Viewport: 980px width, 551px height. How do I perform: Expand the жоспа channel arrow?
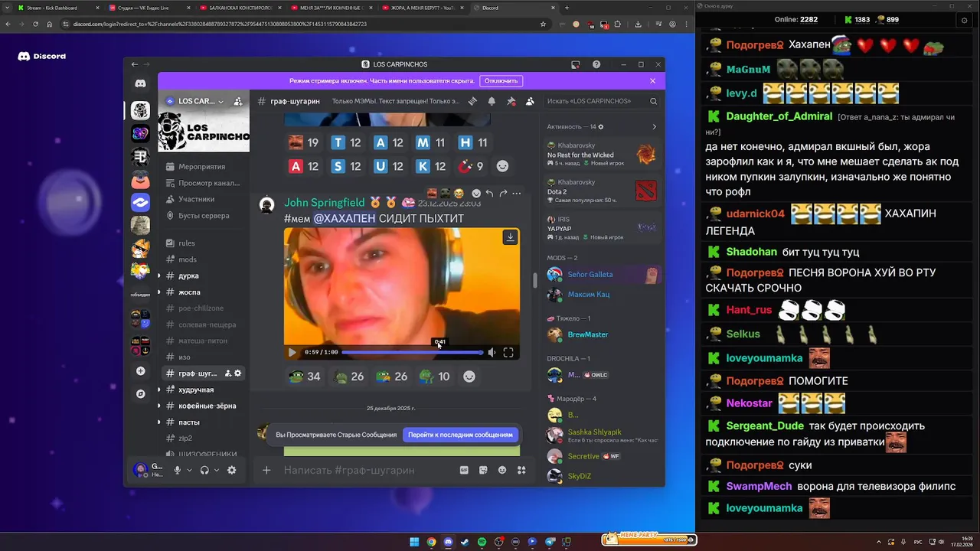click(x=159, y=292)
